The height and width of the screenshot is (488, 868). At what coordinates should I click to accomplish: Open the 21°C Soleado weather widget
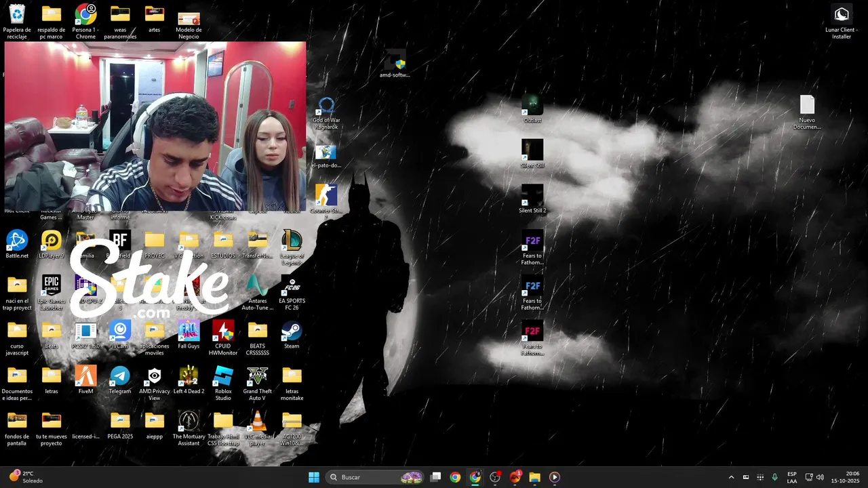[x=26, y=477]
